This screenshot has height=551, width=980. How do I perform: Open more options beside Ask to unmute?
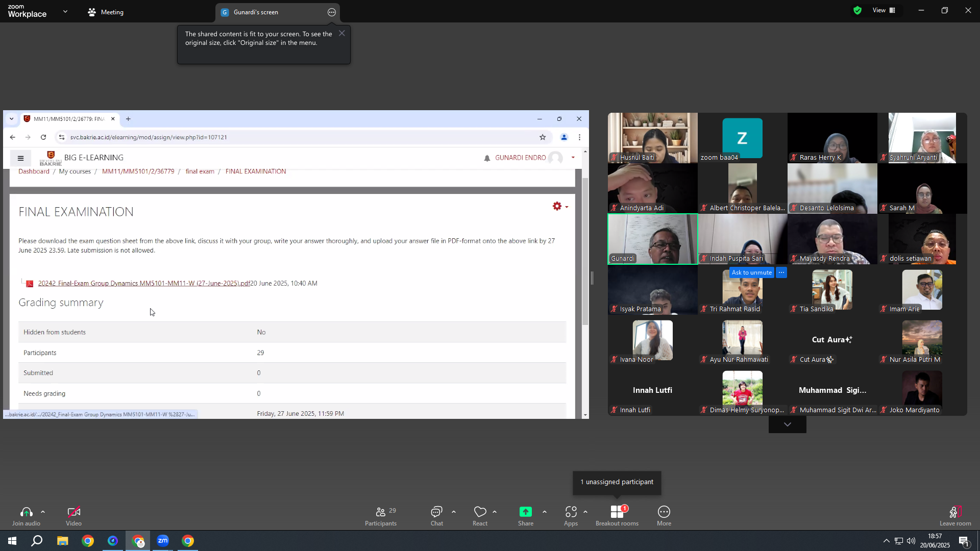pos(781,272)
